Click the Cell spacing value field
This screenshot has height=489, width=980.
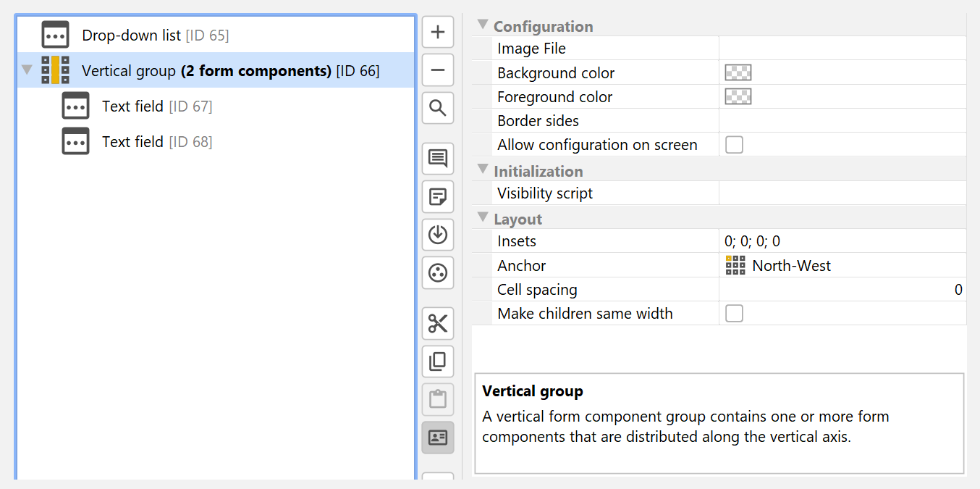point(842,290)
